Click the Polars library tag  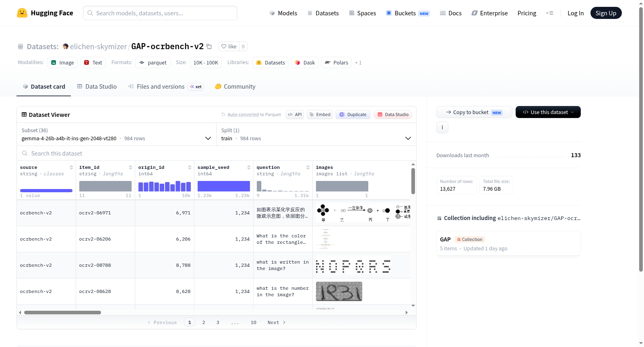coord(336,62)
